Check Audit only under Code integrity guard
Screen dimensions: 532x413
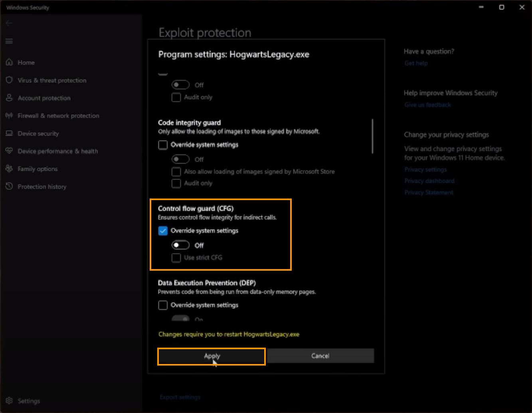(x=176, y=183)
